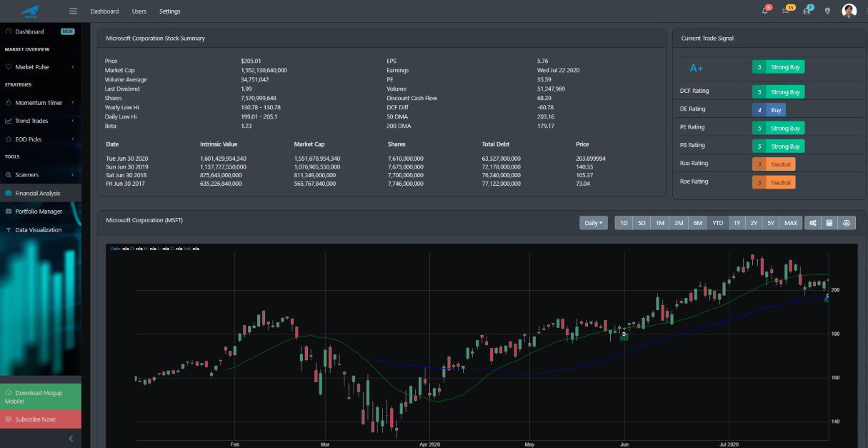Click the EOD Picks star icon
Image resolution: width=868 pixels, height=448 pixels.
(9, 139)
